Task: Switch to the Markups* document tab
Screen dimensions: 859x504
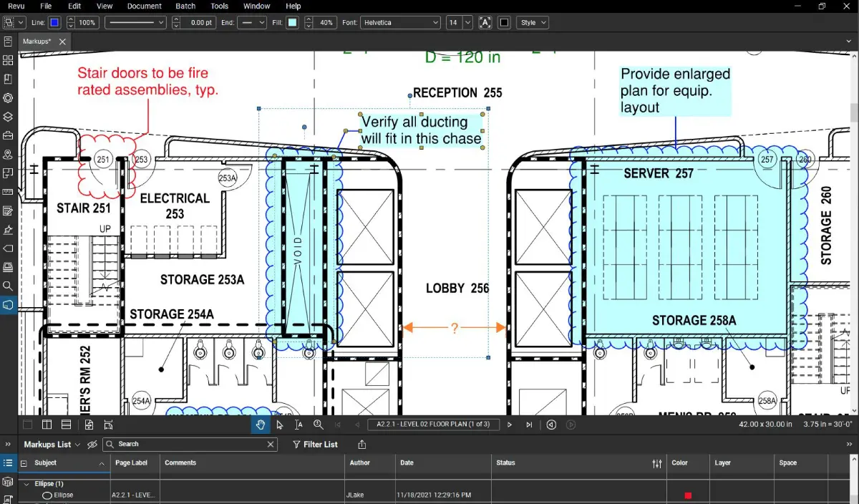Action: (37, 42)
